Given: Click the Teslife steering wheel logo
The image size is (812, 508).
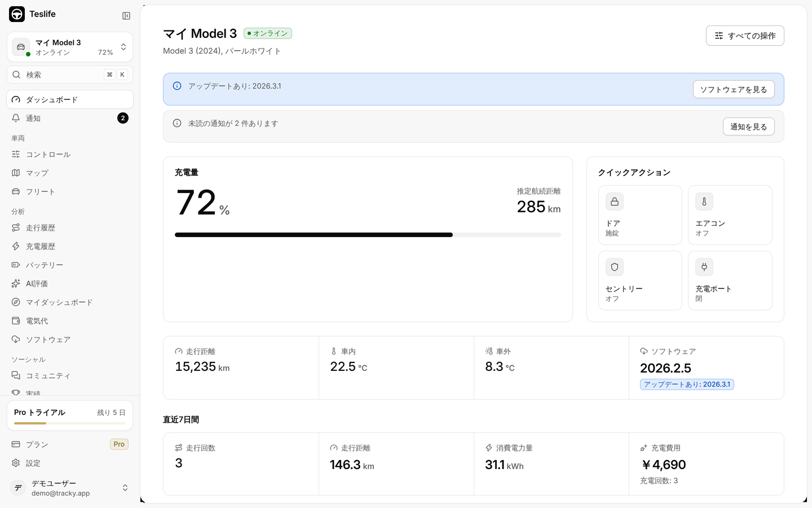Looking at the screenshot, I should point(17,14).
